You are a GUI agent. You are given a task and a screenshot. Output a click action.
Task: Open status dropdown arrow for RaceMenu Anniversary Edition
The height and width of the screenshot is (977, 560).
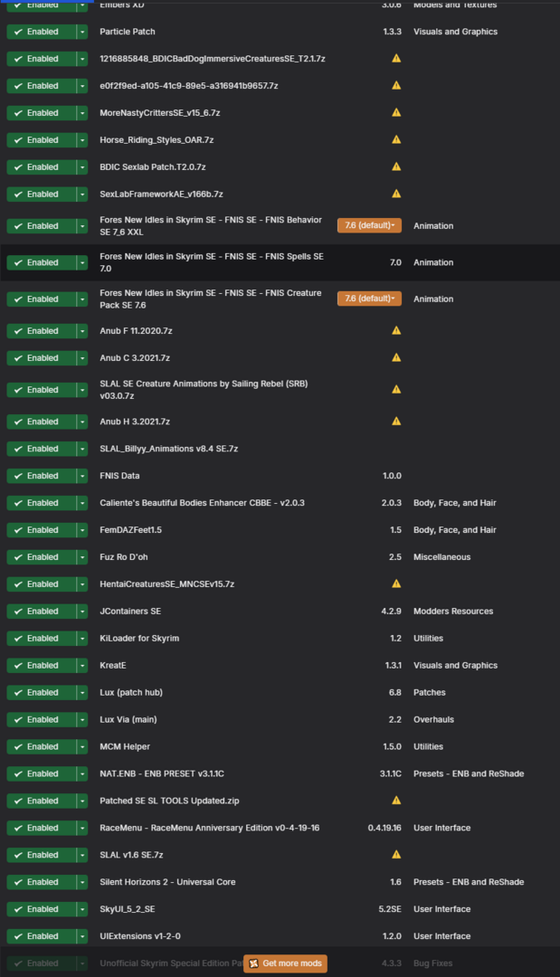[82, 828]
